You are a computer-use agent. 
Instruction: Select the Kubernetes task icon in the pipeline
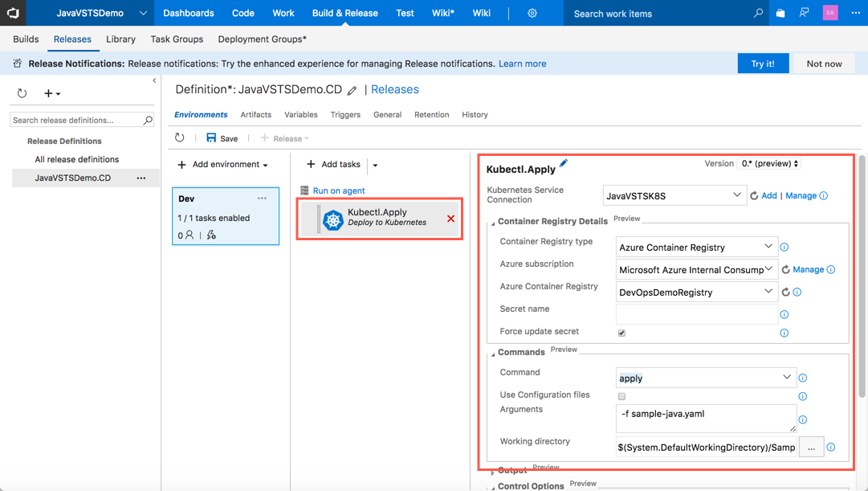click(333, 219)
